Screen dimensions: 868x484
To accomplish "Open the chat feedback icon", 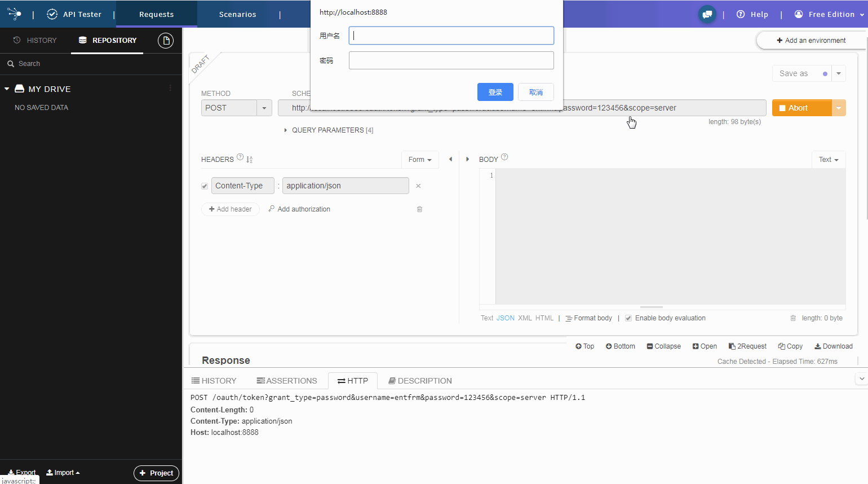I will point(707,14).
